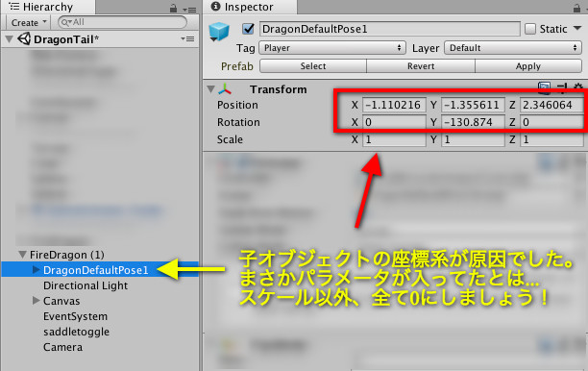Open the Layer dropdown set to Default
Screen dimensions: 588x371
point(513,48)
